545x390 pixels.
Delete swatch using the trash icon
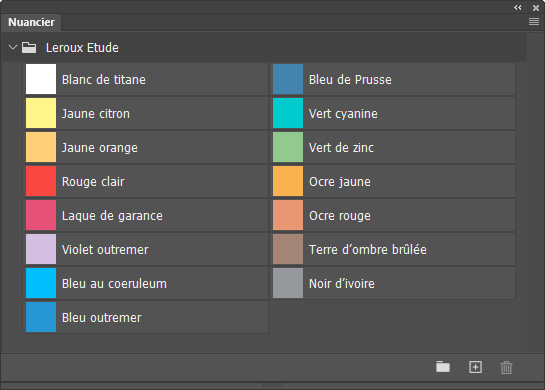tap(506, 367)
